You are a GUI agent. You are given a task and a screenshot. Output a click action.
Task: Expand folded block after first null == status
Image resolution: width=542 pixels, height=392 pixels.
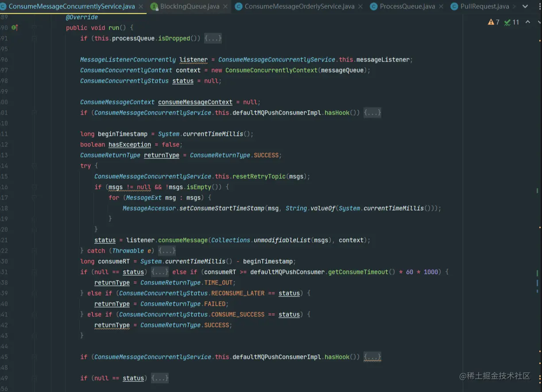[160, 272]
